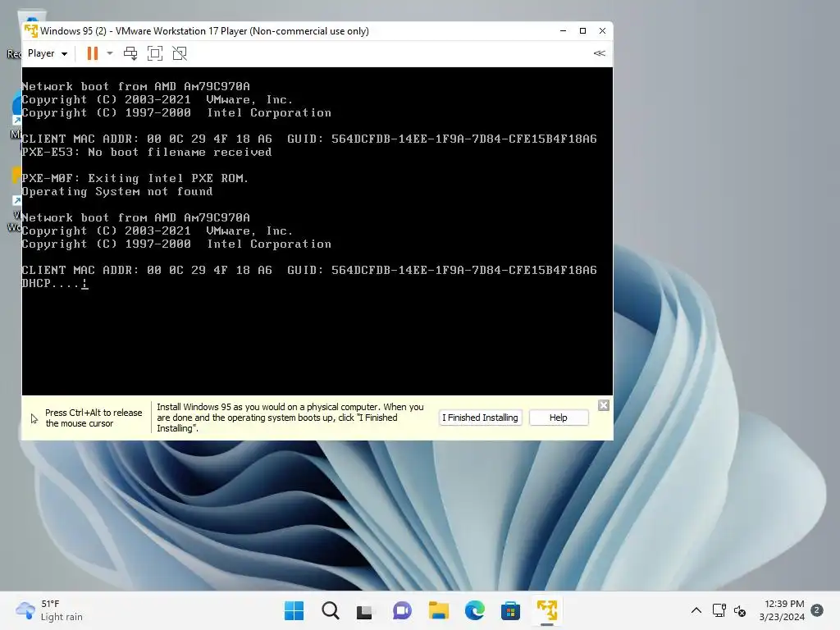Collapse the toolbar with double chevron icon

click(600, 53)
